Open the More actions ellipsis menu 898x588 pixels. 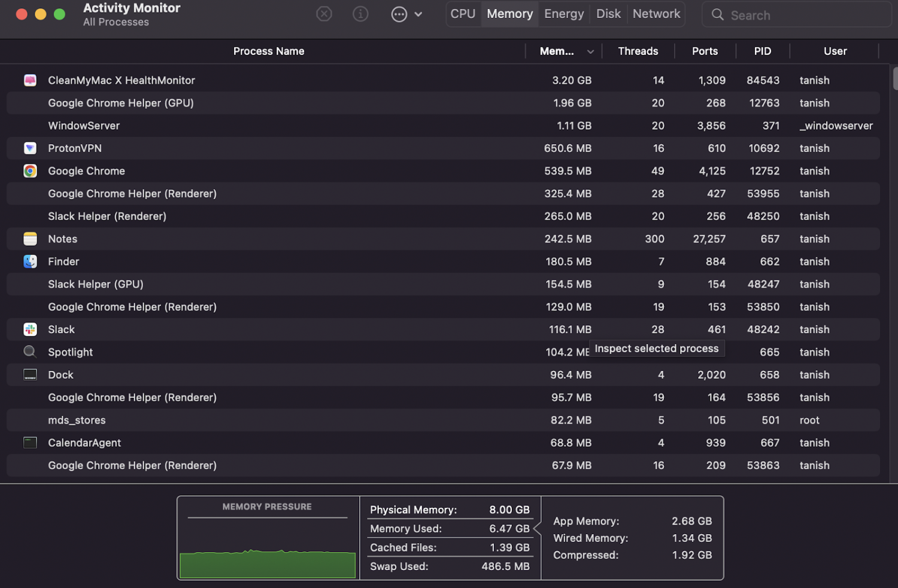point(399,14)
